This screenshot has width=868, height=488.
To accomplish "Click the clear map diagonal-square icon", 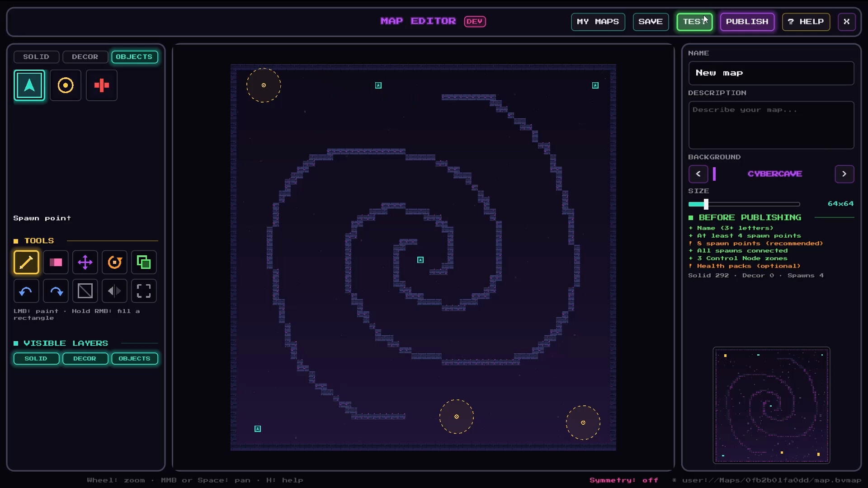I will (x=85, y=291).
